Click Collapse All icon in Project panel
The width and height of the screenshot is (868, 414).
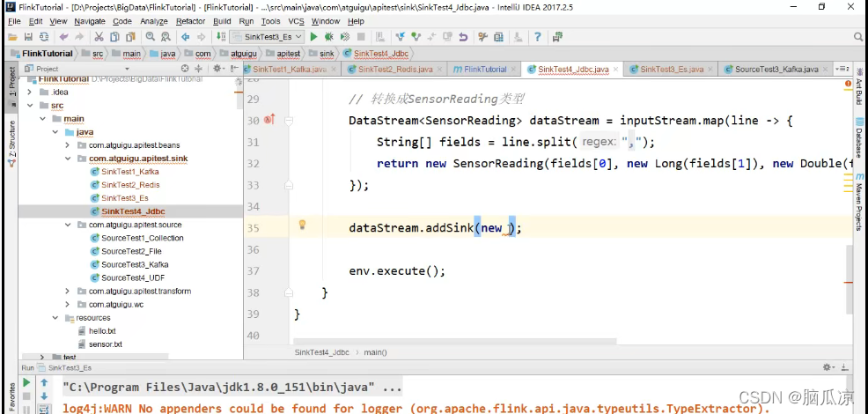tap(199, 69)
